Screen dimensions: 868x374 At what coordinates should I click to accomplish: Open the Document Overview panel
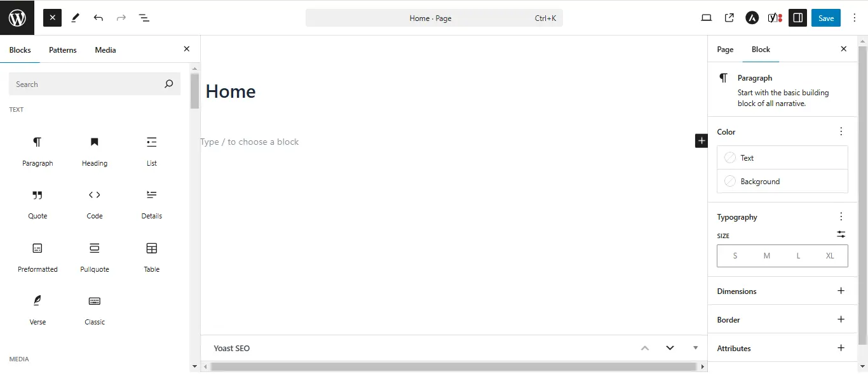point(144,18)
